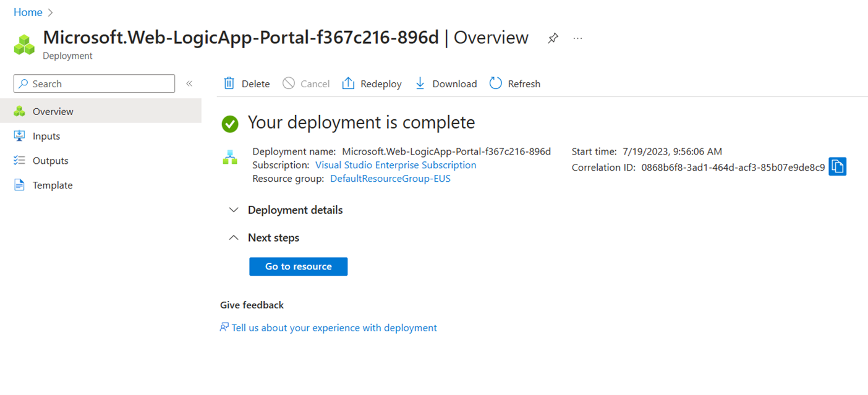Collapse the Next steps section
868x395 pixels.
tap(264, 238)
